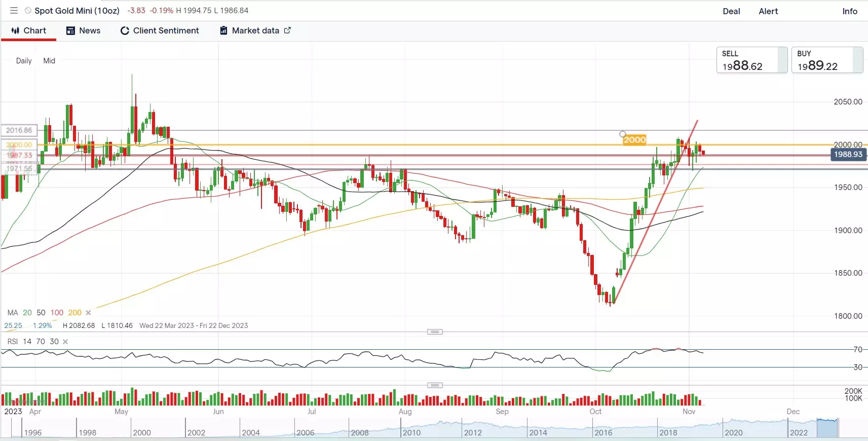Click the Market data external link icon
Screen dimensions: 868x441
point(287,30)
